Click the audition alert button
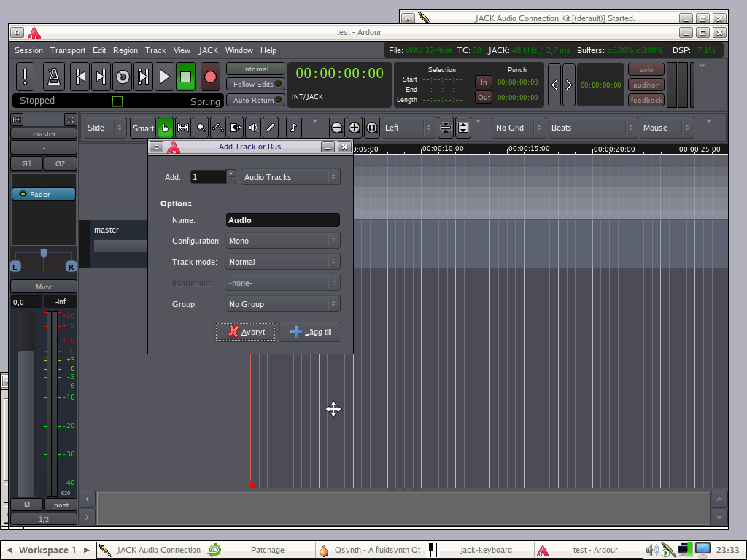The width and height of the screenshot is (747, 560). [x=646, y=85]
